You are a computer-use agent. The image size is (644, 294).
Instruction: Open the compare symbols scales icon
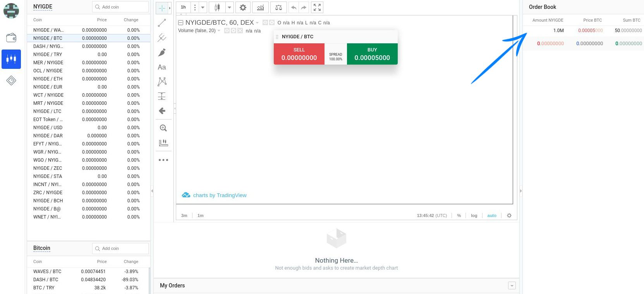278,7
